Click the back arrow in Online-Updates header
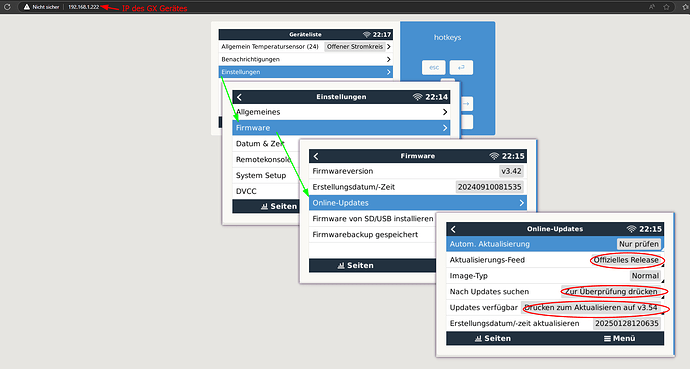Screen dimensions: 690x369 coord(453,229)
